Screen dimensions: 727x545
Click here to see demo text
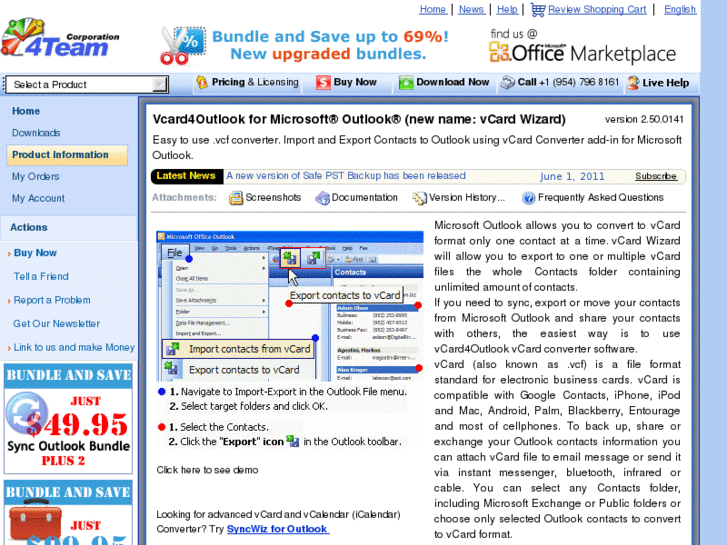click(207, 470)
